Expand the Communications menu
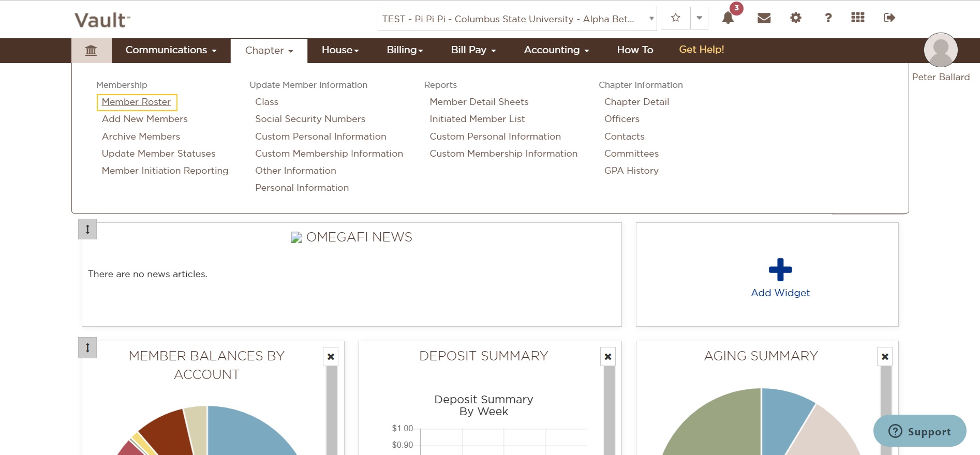Viewport: 980px width, 455px height. [x=171, y=50]
